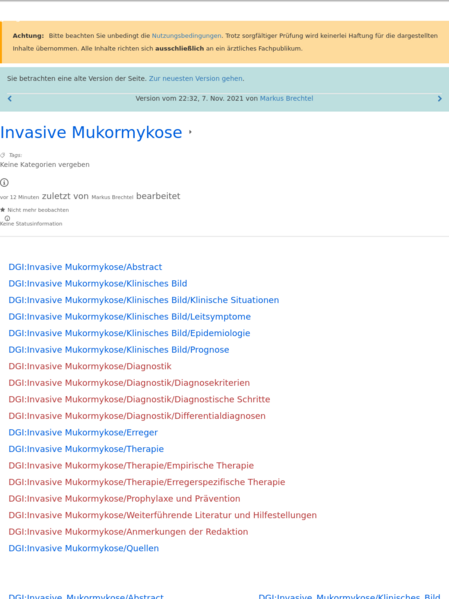This screenshot has height=599, width=449.
Task: Open Klinisches Bild/Epidemiologie link
Action: click(129, 333)
